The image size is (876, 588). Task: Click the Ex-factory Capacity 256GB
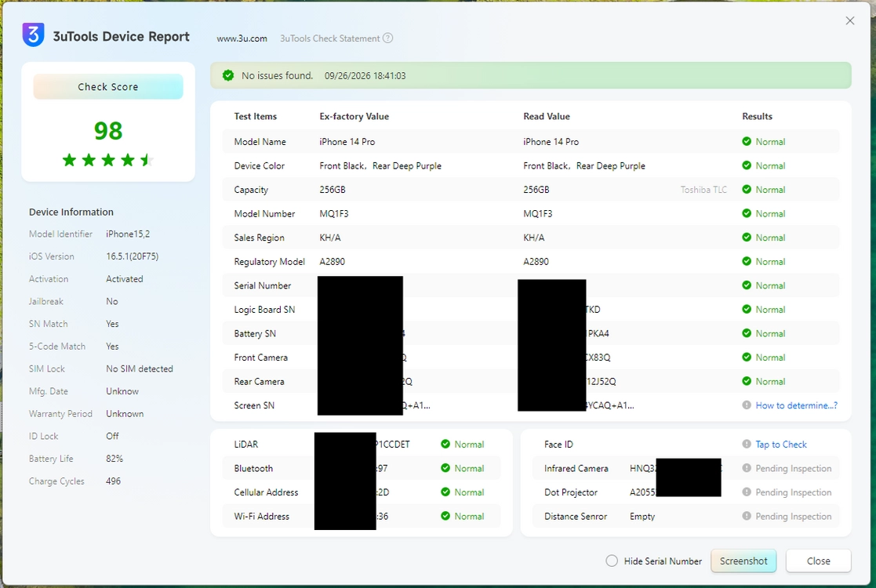point(333,190)
